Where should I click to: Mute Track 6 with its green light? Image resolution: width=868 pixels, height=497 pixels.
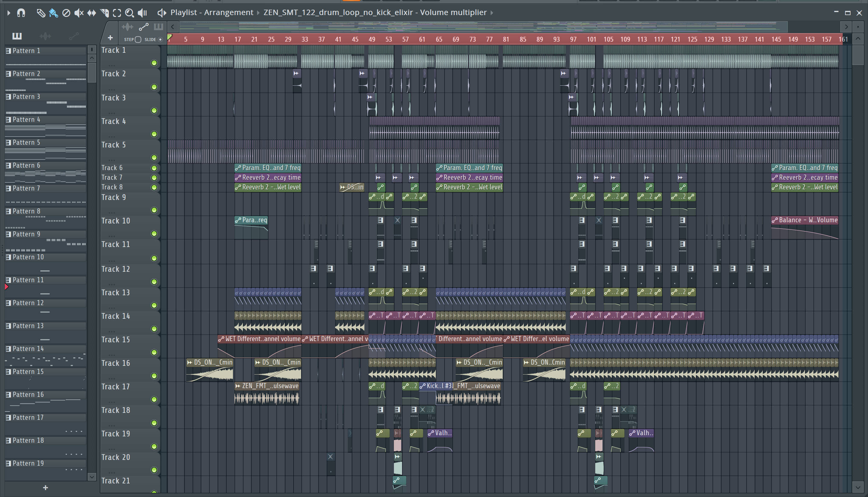pos(154,168)
